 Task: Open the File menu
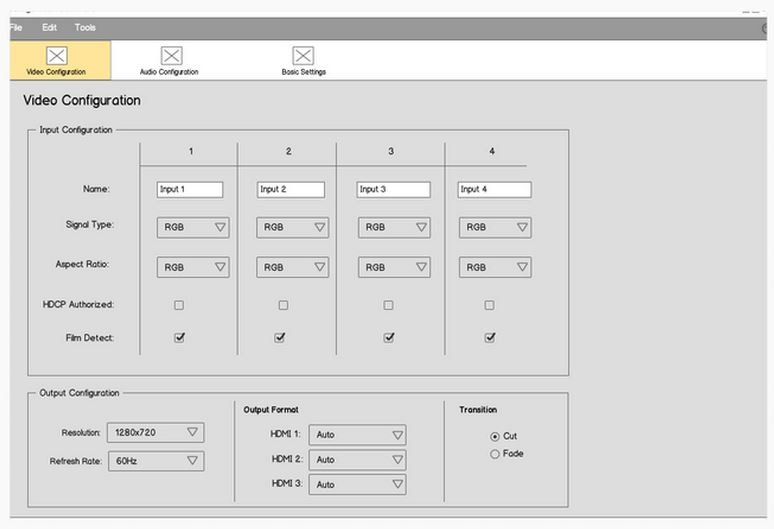pyautogui.click(x=16, y=28)
